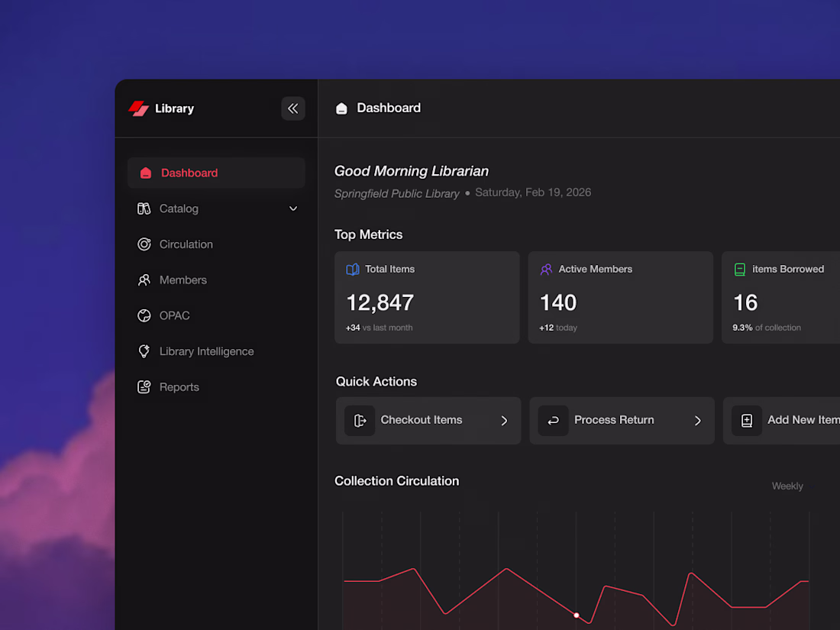
Task: Click the red Library logo icon
Action: click(139, 108)
